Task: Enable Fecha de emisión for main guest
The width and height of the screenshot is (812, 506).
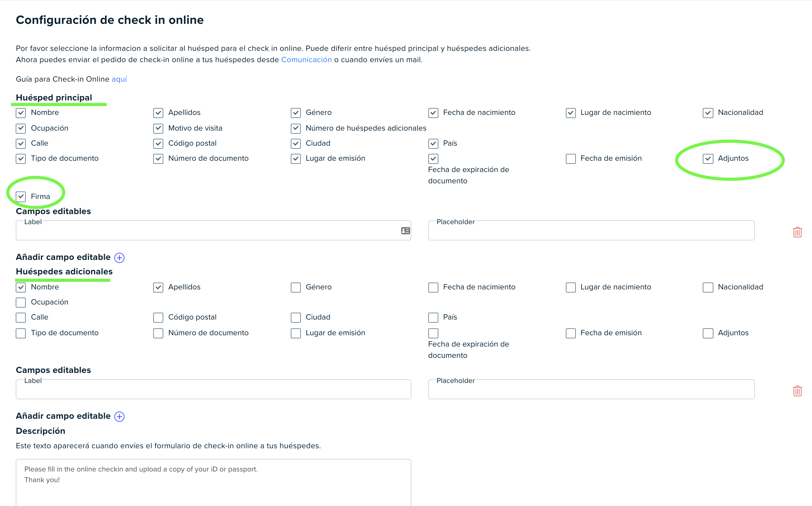Action: click(571, 159)
